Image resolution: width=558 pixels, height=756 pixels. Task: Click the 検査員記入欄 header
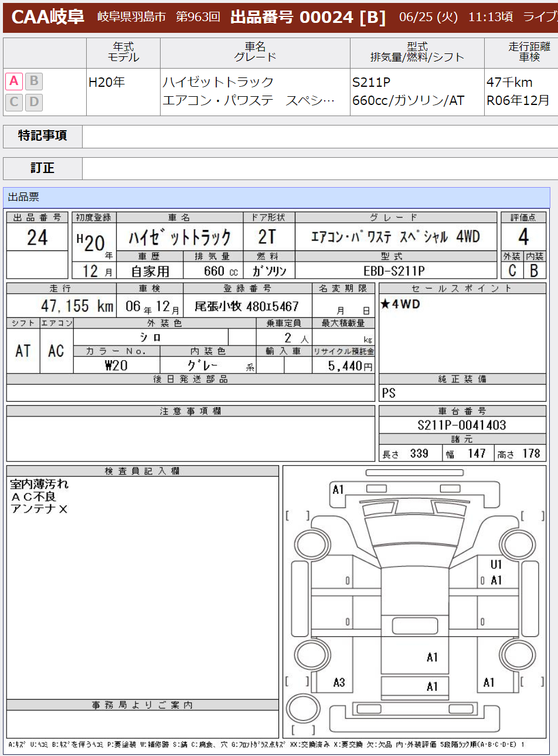(x=142, y=471)
